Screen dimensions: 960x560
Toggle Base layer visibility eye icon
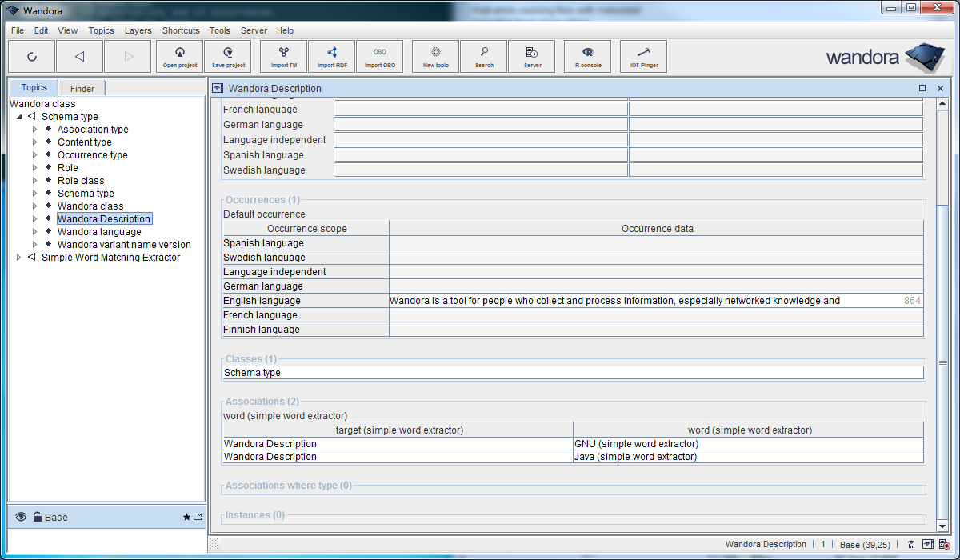(x=21, y=518)
